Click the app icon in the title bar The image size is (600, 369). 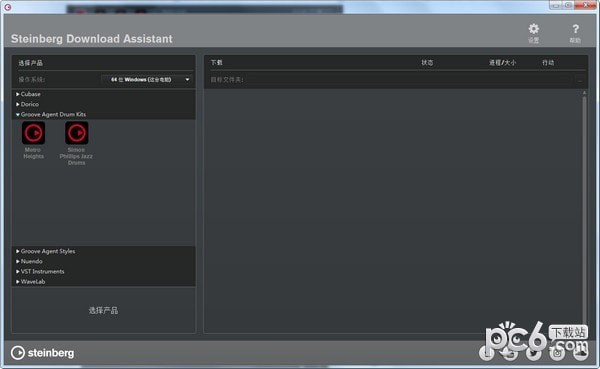click(7, 7)
